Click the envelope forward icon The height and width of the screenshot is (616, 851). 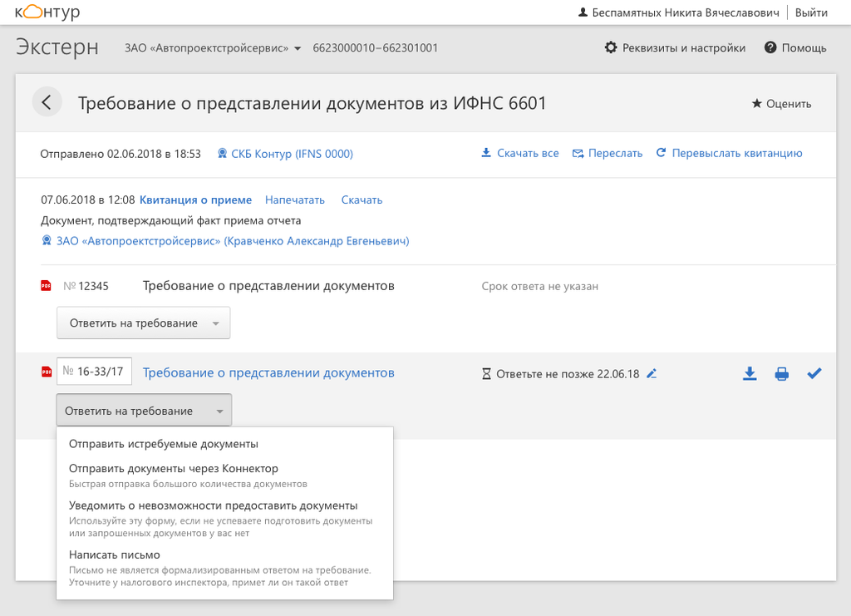point(578,154)
